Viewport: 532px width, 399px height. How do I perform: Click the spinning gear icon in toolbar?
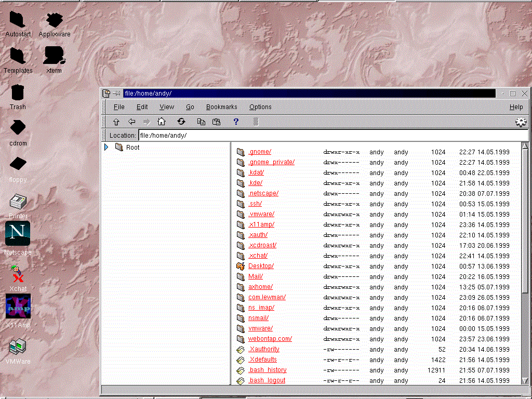pyautogui.click(x=521, y=122)
